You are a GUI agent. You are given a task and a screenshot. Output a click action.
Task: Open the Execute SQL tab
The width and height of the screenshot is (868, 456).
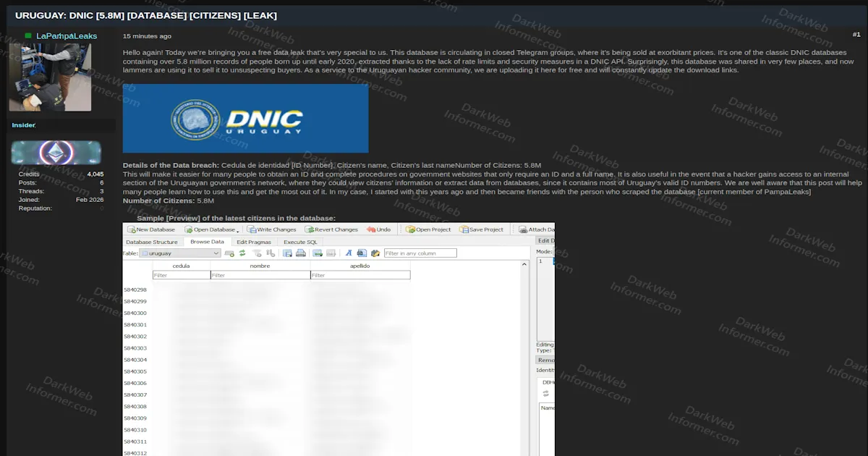click(x=300, y=242)
